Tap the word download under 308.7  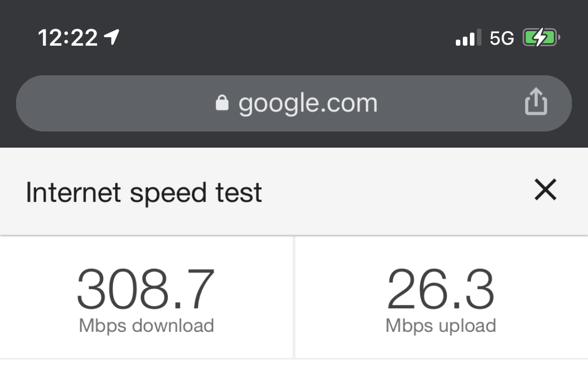(173, 326)
